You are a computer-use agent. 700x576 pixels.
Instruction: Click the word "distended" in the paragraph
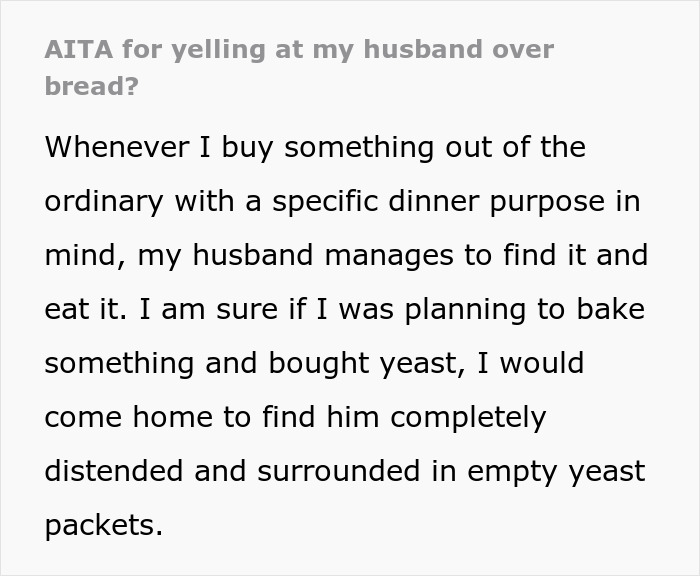point(112,471)
